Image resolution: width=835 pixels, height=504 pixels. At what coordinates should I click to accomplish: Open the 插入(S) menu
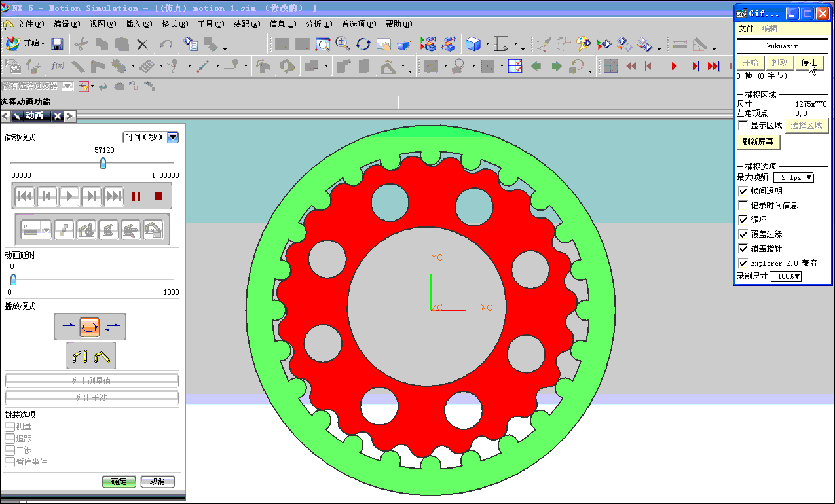[x=138, y=24]
